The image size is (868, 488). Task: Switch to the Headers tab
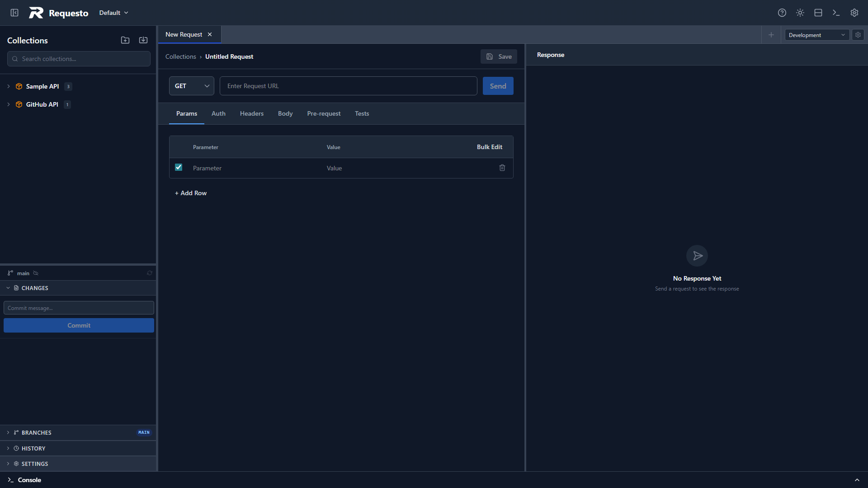pyautogui.click(x=252, y=113)
